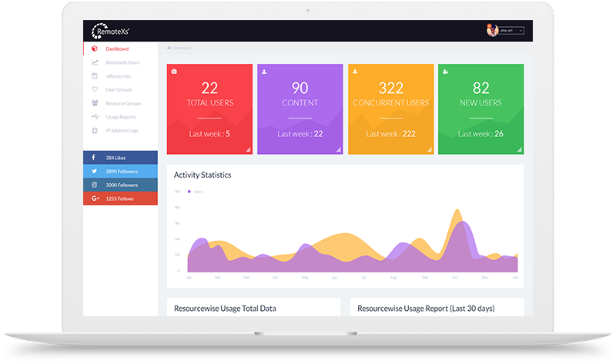Click the Twitter icon beside 2890 Followers

[x=94, y=171]
